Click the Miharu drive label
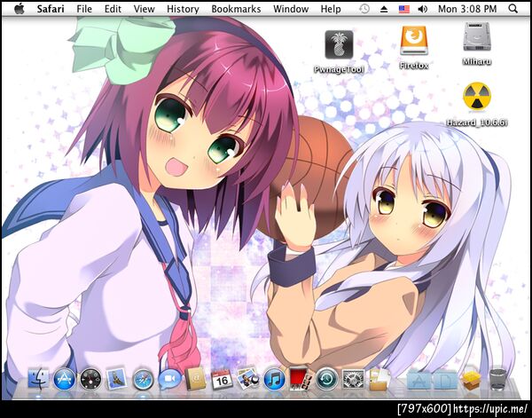Image resolution: width=532 pixels, height=418 pixels. click(477, 61)
